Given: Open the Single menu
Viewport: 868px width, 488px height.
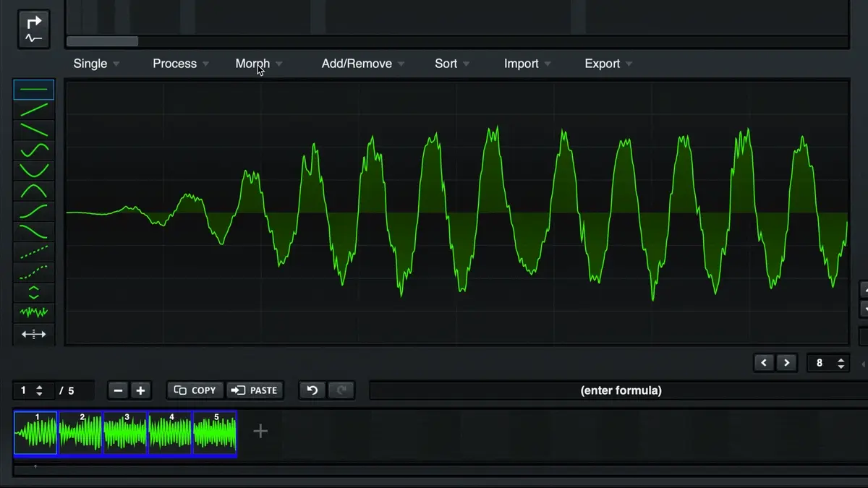Looking at the screenshot, I should (x=96, y=64).
